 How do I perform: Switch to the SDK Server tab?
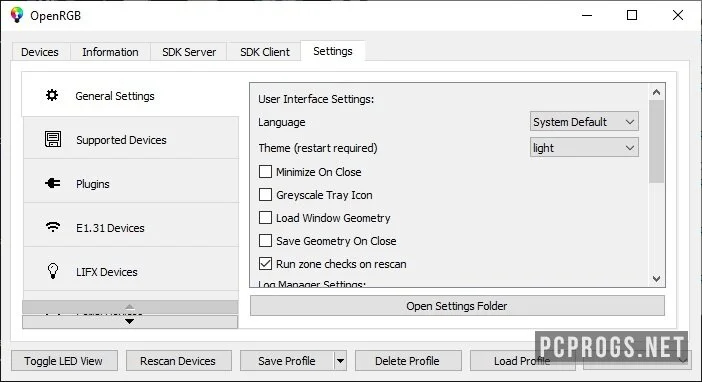point(189,52)
